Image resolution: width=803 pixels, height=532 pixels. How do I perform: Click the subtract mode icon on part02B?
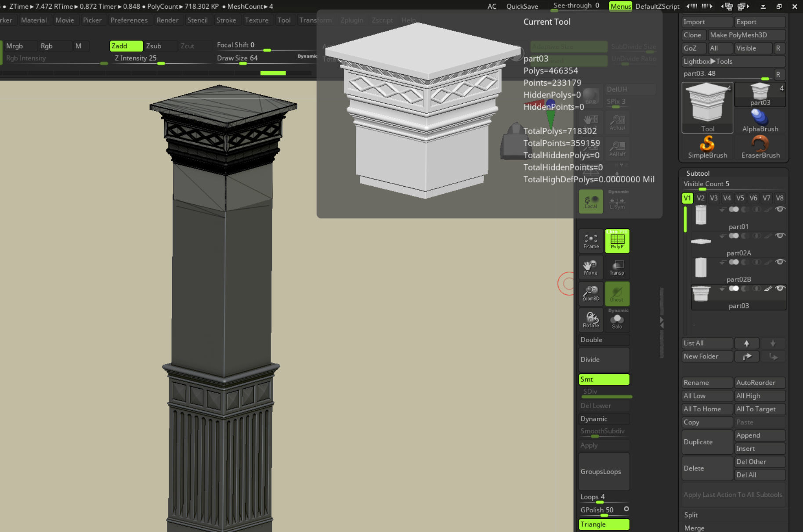point(745,262)
